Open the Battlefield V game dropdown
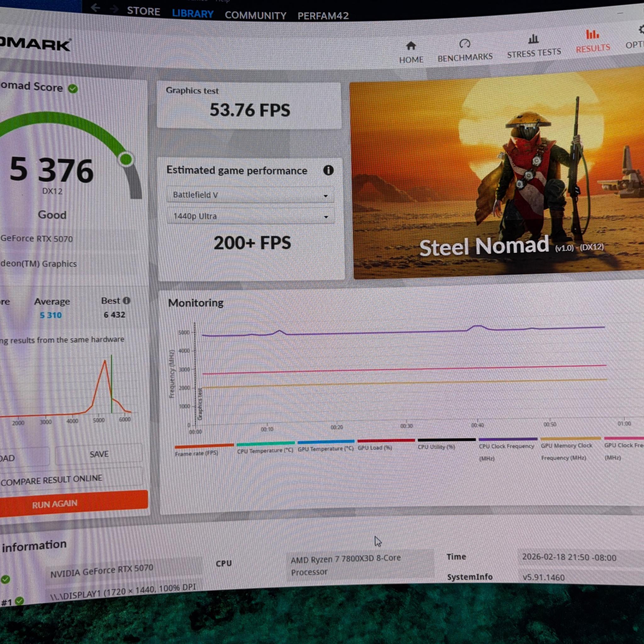Image resolution: width=644 pixels, height=644 pixels. (250, 195)
